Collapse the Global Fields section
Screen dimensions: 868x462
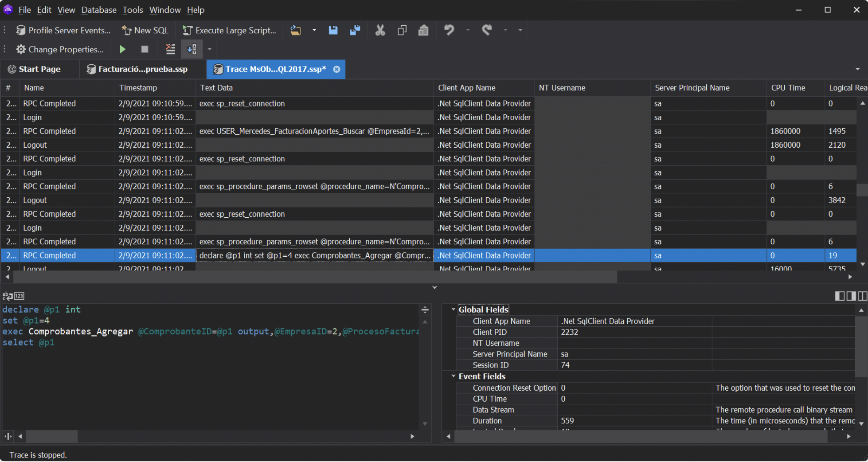pos(453,309)
